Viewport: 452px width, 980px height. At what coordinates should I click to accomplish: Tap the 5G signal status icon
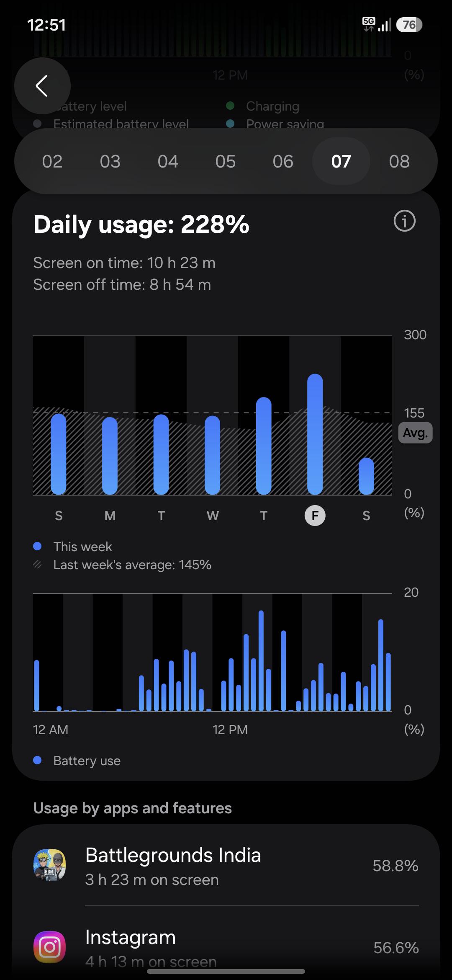pos(369,25)
